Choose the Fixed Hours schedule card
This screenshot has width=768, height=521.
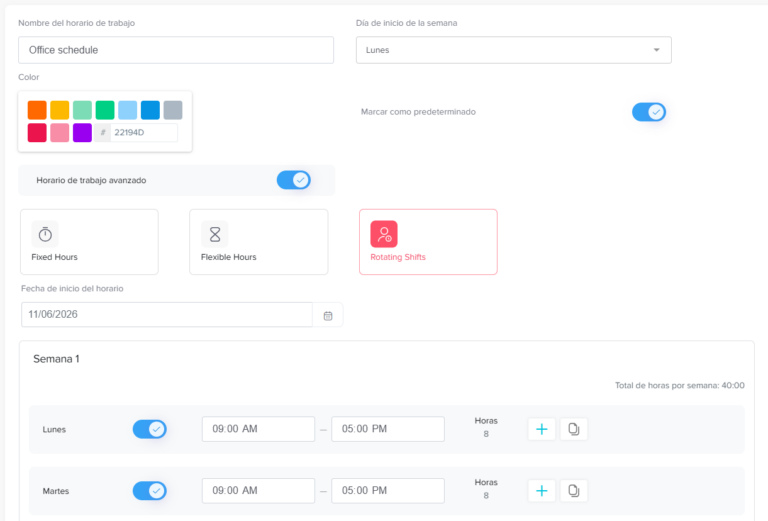coord(89,242)
